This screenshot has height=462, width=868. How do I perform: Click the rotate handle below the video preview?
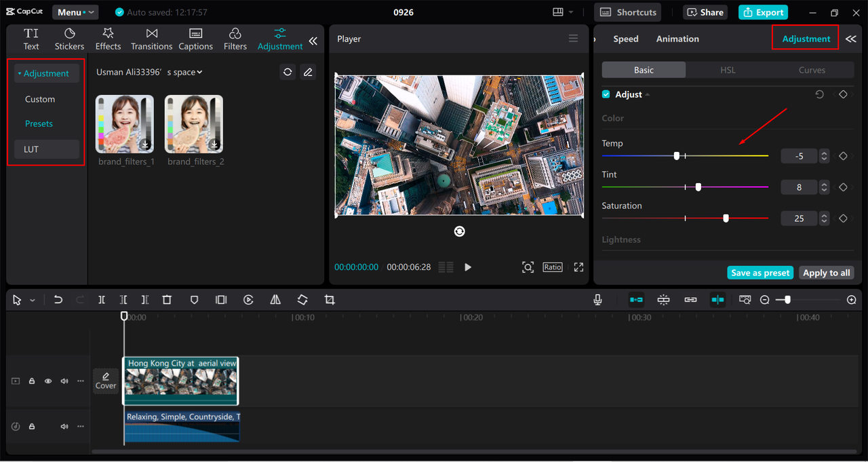(x=459, y=231)
